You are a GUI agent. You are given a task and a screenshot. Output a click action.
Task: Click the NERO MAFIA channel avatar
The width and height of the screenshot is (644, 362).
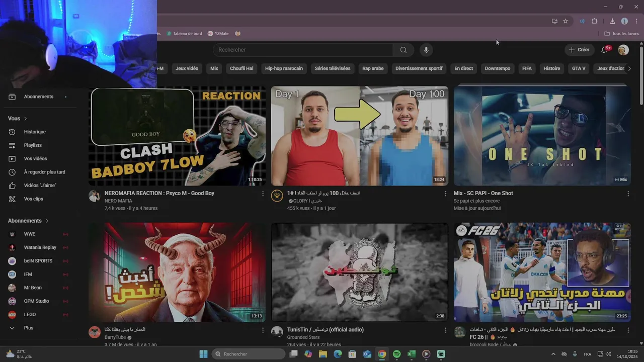point(94,196)
